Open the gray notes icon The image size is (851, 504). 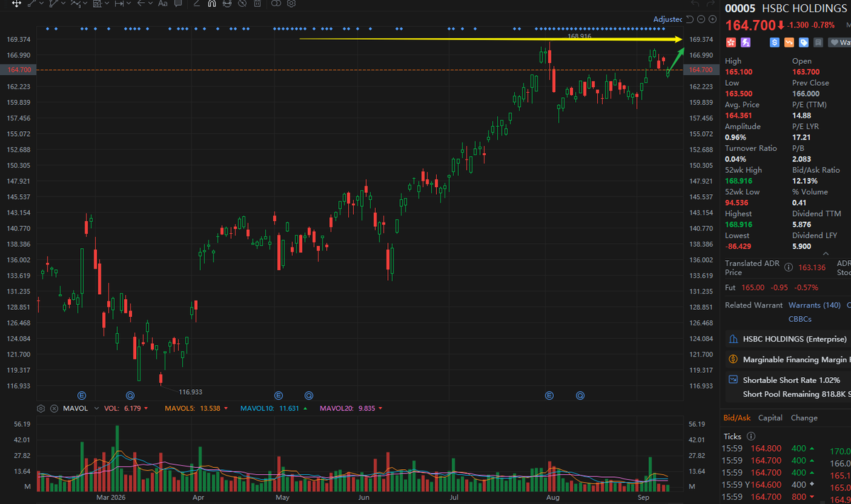click(818, 43)
